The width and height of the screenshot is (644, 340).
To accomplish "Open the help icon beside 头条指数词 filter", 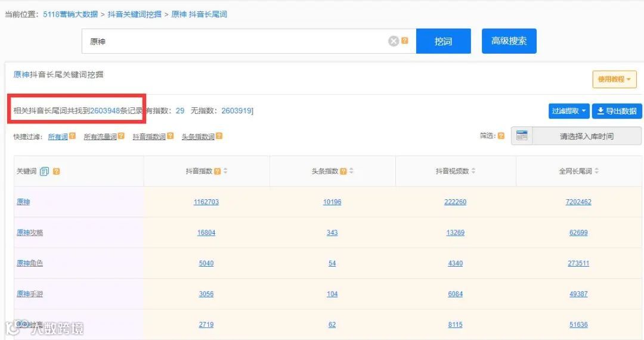I will pos(219,136).
